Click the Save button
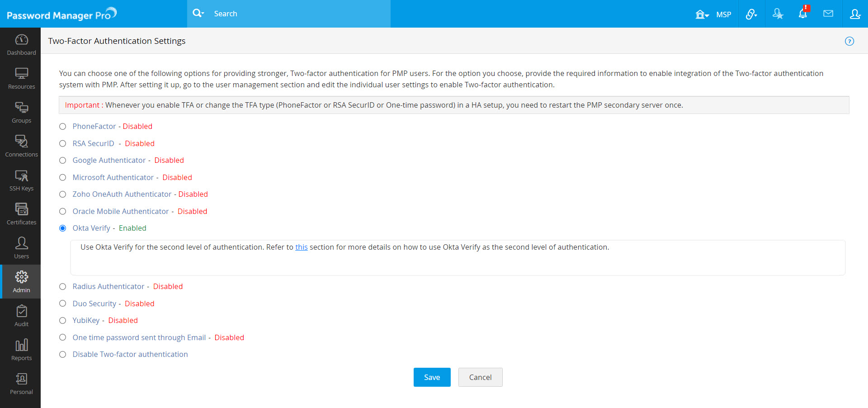The image size is (868, 408). (432, 377)
